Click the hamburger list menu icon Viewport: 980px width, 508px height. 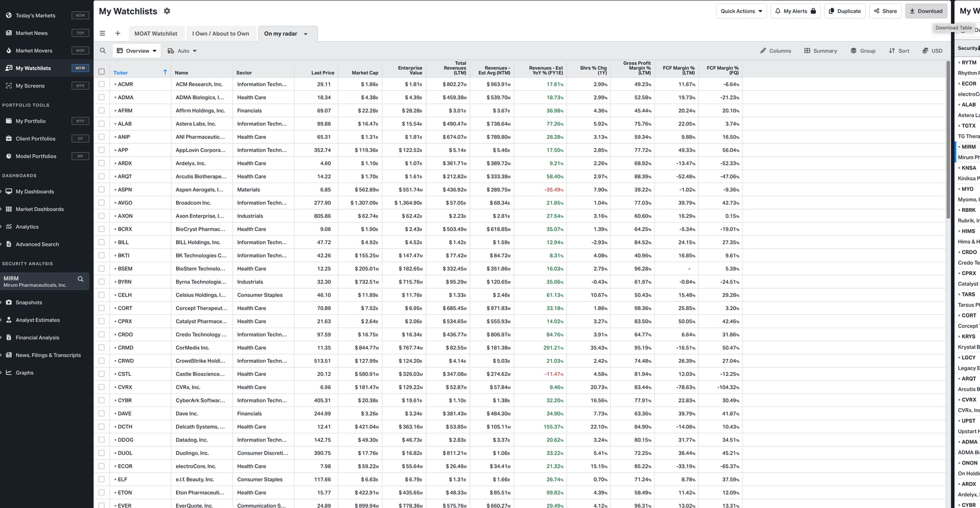[x=103, y=34]
